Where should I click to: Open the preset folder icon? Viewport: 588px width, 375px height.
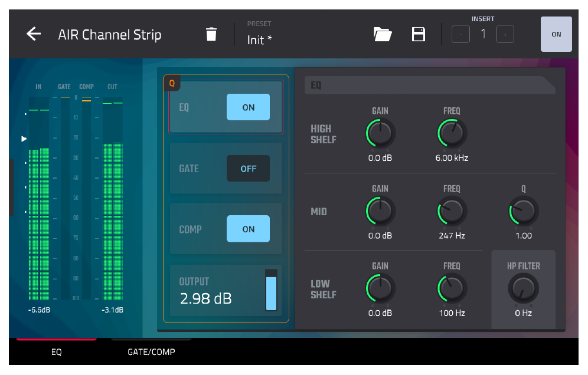(x=383, y=34)
